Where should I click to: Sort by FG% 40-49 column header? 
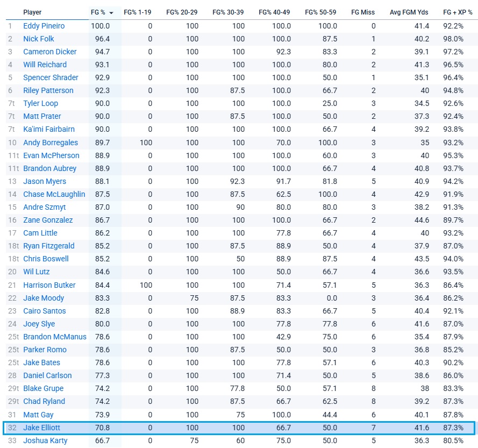(x=275, y=12)
